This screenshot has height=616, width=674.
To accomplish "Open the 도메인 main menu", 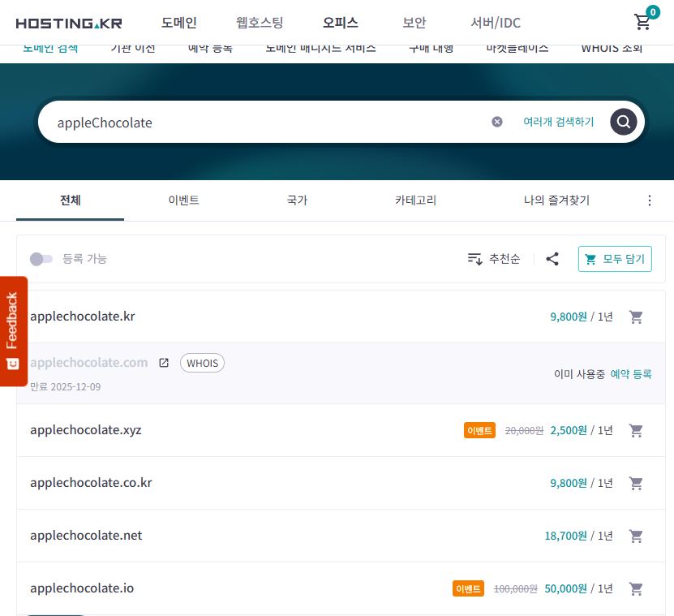I will coord(179,23).
